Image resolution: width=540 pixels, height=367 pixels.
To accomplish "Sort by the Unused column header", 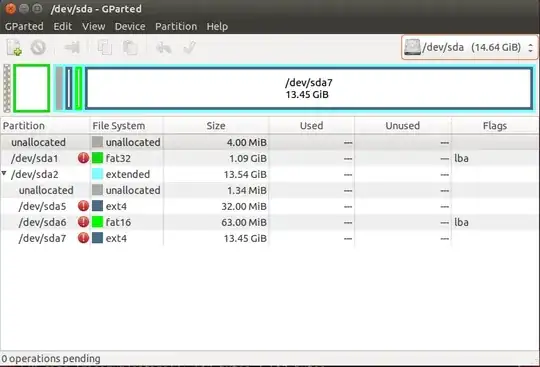I will pos(403,126).
